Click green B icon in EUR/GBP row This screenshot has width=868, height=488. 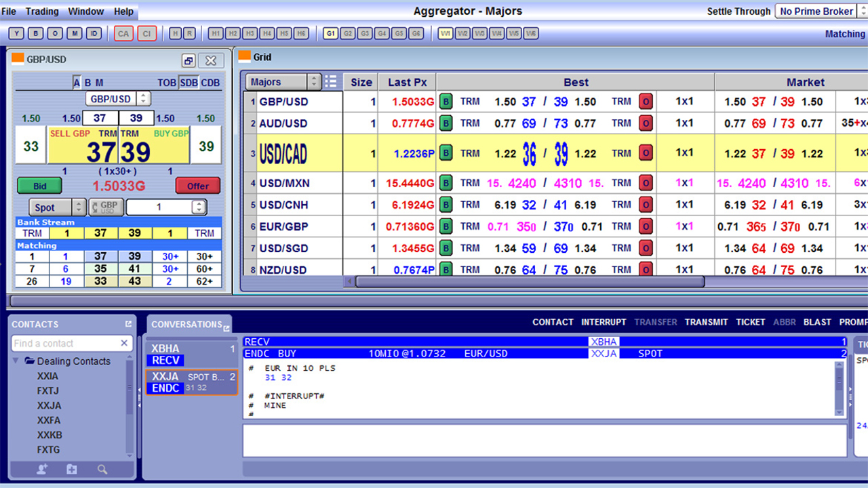pos(446,226)
